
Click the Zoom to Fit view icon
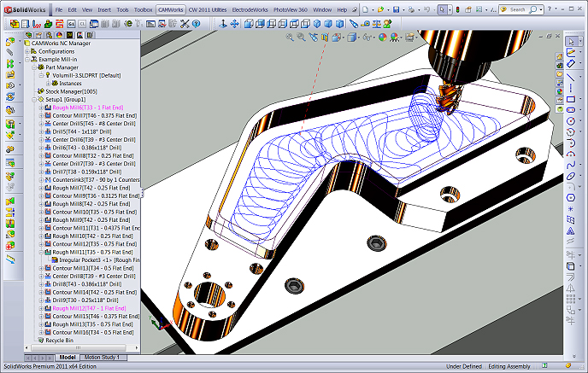click(x=291, y=38)
